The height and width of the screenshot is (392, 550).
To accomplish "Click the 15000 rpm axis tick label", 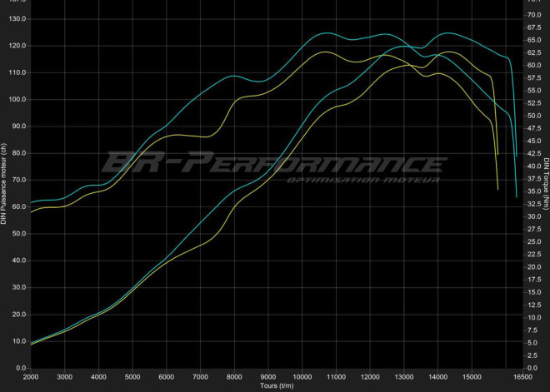I will [472, 376].
